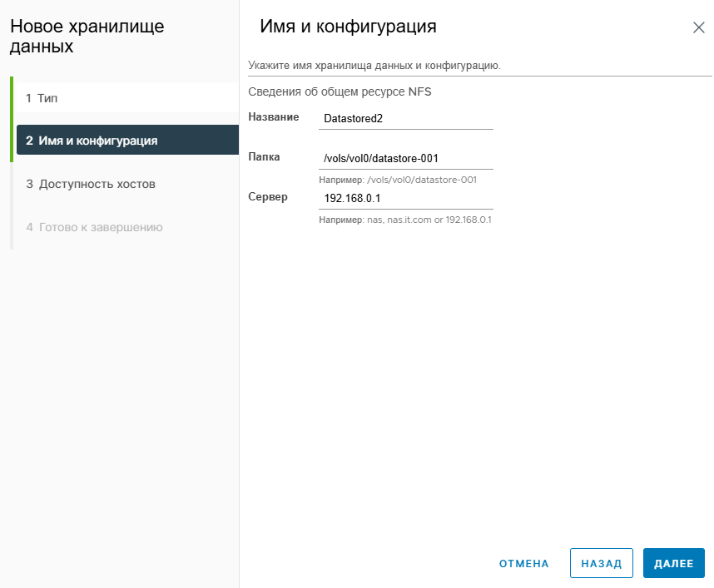
Task: Click the Название label
Action: click(x=273, y=117)
